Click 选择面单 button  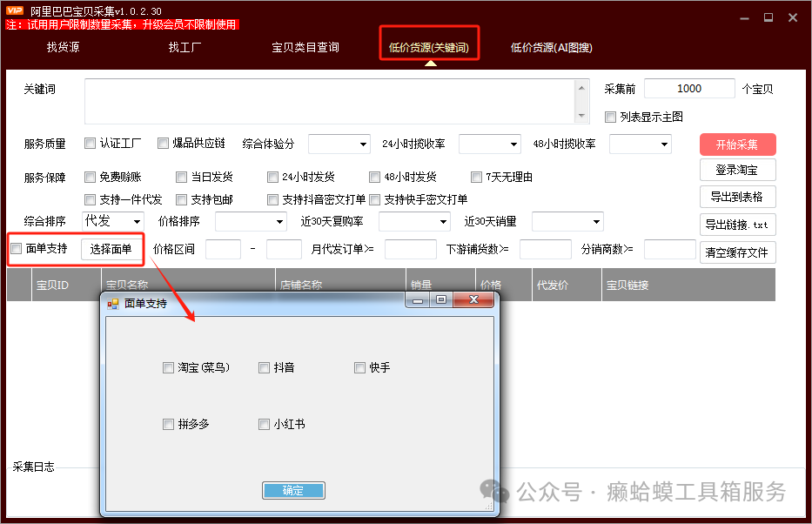click(111, 249)
